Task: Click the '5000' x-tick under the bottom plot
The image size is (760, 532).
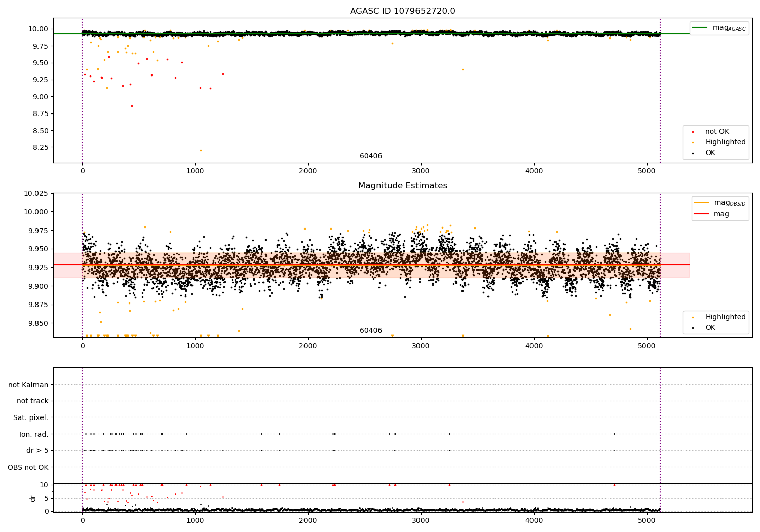Action: pyautogui.click(x=647, y=520)
